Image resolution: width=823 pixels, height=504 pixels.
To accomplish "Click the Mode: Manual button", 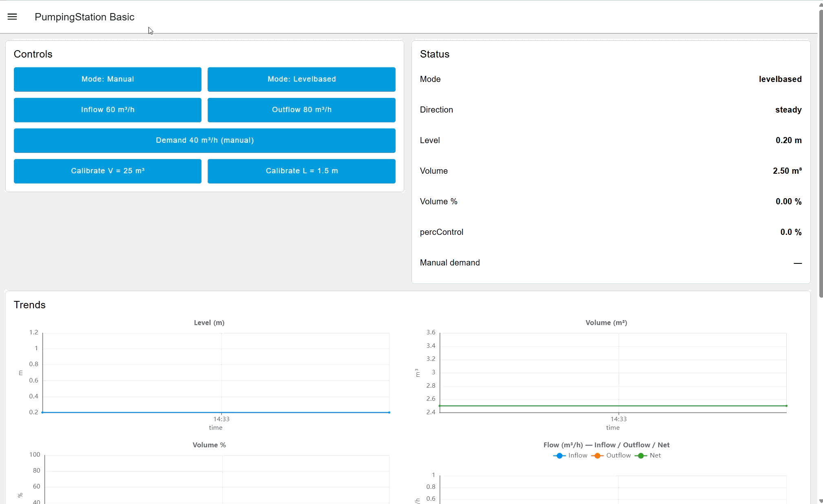I will 108,79.
